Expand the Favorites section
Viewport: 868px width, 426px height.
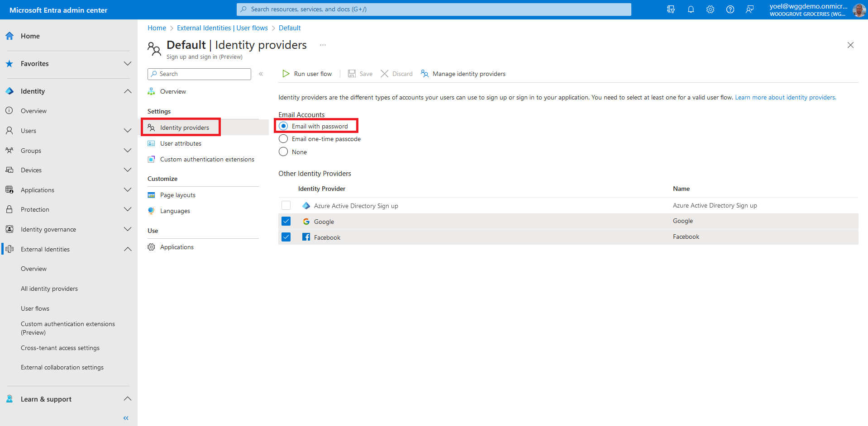[128, 64]
